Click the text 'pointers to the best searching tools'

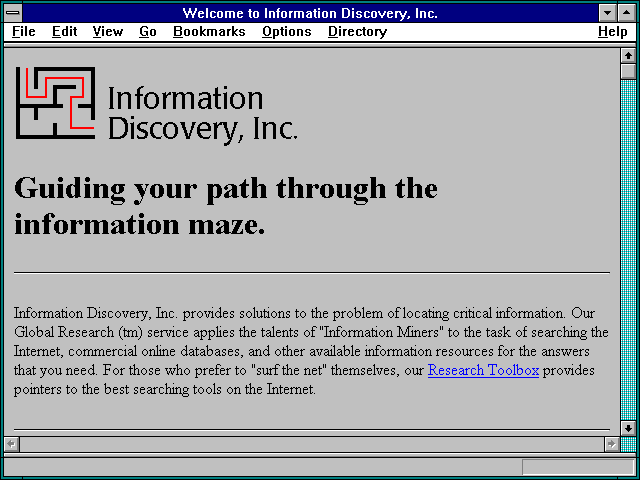(x=119, y=389)
